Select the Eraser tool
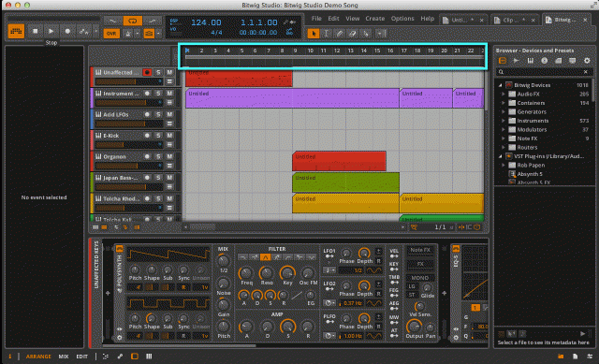The width and height of the screenshot is (599, 364). coord(352,34)
